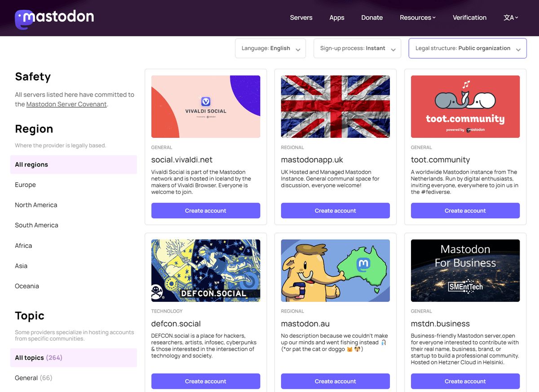This screenshot has width=539, height=392.
Task: Click the Mastodon For Business image
Action: (x=465, y=270)
